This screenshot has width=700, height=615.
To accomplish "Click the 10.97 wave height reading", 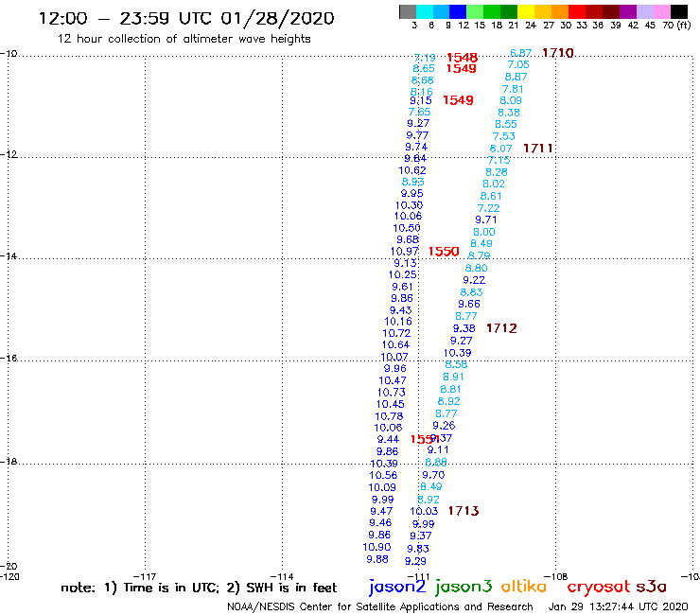I will point(405,252).
